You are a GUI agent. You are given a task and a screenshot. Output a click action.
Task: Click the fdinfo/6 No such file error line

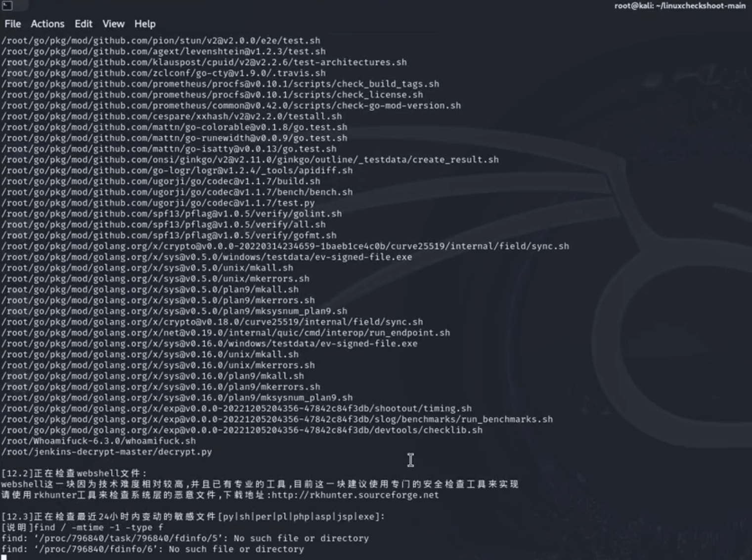click(x=153, y=549)
